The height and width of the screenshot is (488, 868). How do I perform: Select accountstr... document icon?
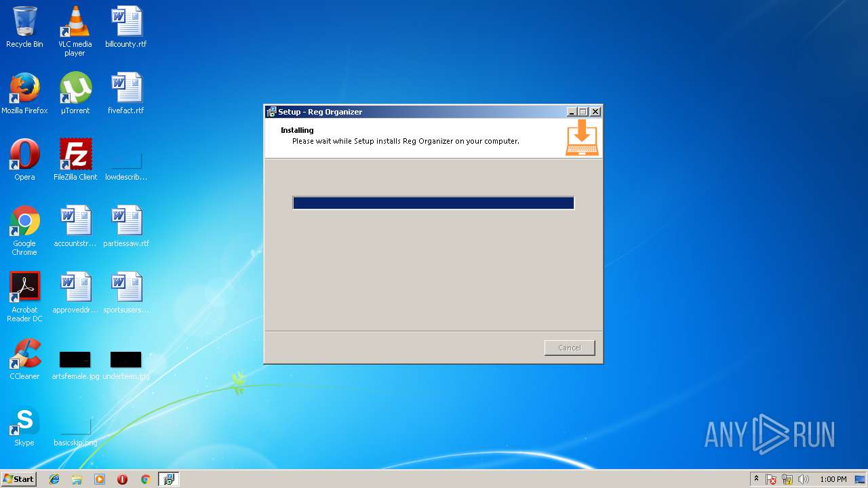click(x=75, y=226)
